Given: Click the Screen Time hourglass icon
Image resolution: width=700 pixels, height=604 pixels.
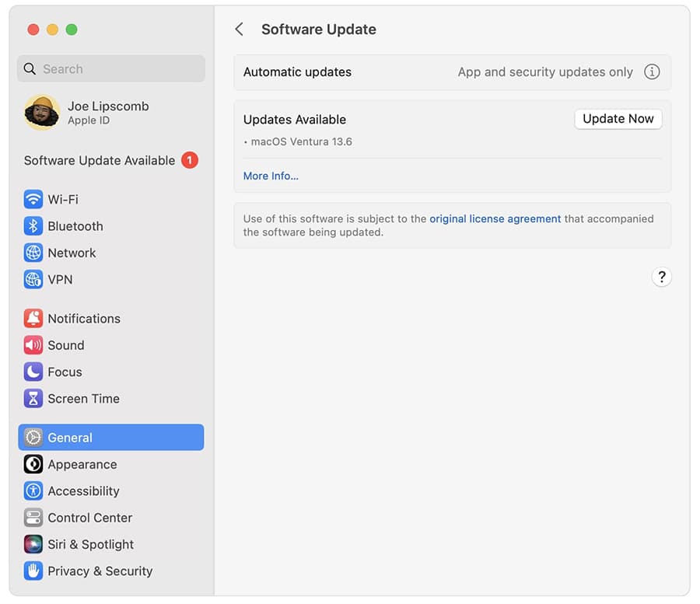Looking at the screenshot, I should coord(33,399).
